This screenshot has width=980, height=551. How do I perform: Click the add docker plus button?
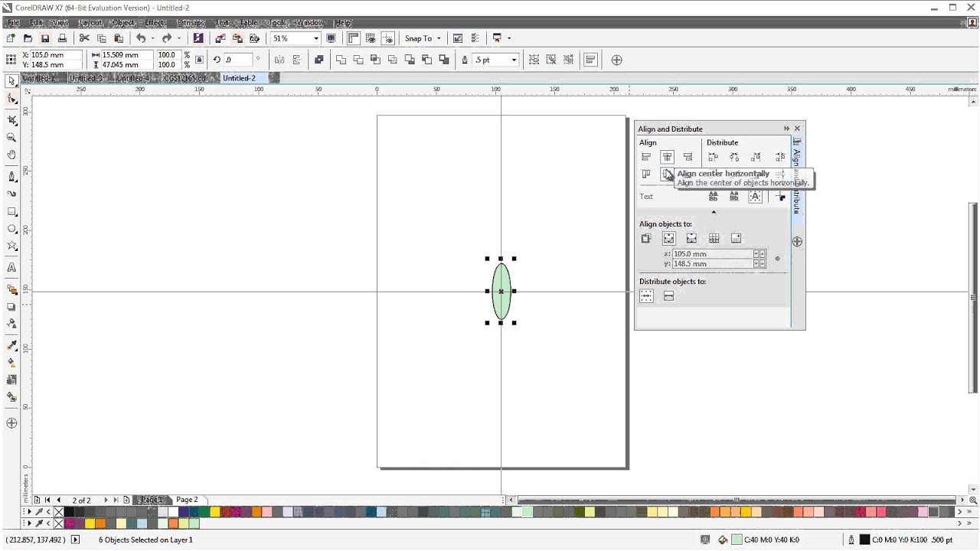pyautogui.click(x=797, y=241)
